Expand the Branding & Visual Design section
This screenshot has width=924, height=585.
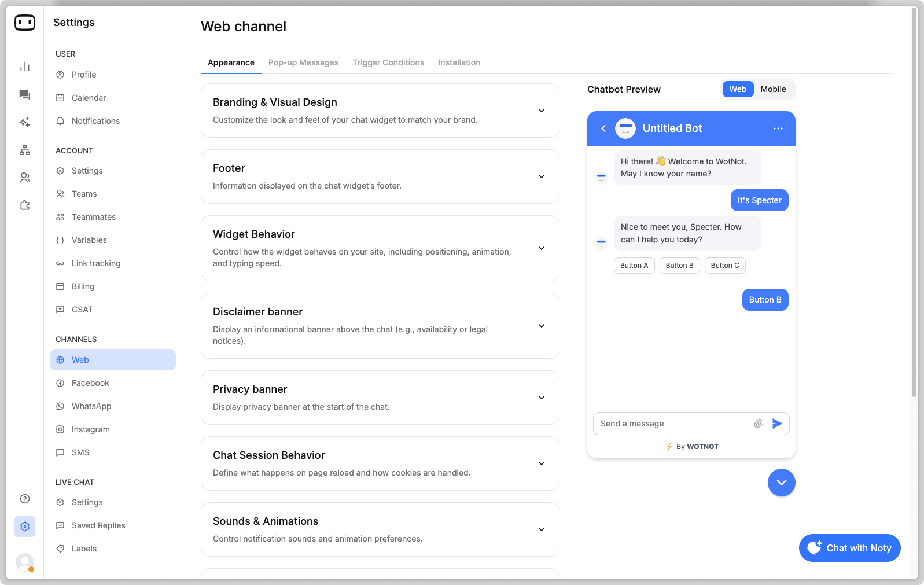click(542, 111)
